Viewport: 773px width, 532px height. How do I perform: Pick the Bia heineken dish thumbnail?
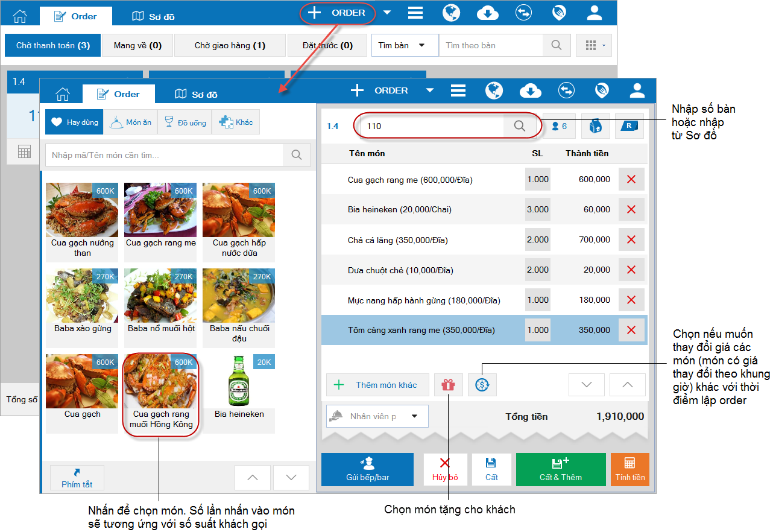[239, 393]
